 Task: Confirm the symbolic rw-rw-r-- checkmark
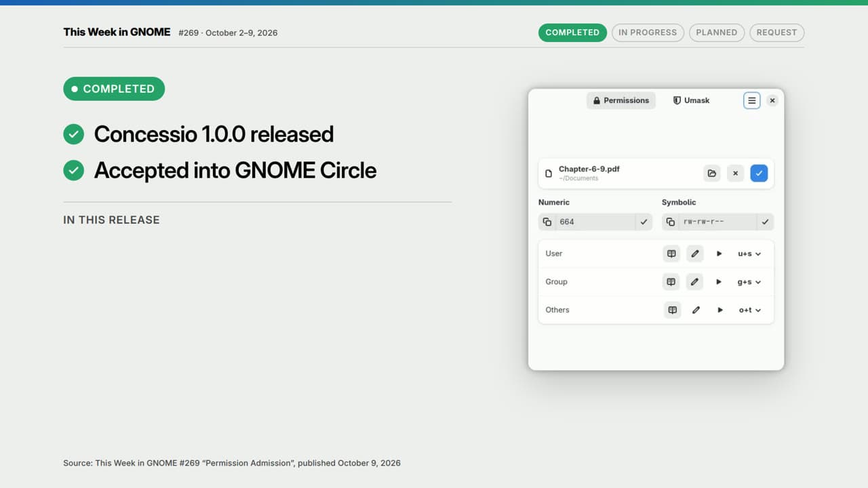[765, 222]
